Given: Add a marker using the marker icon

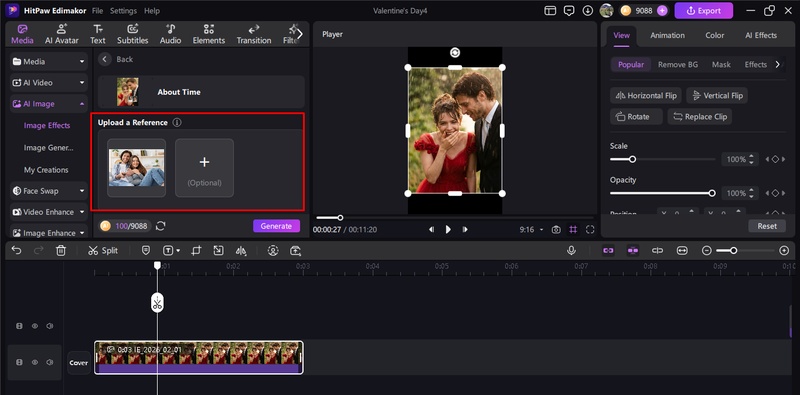Looking at the screenshot, I should pos(146,251).
